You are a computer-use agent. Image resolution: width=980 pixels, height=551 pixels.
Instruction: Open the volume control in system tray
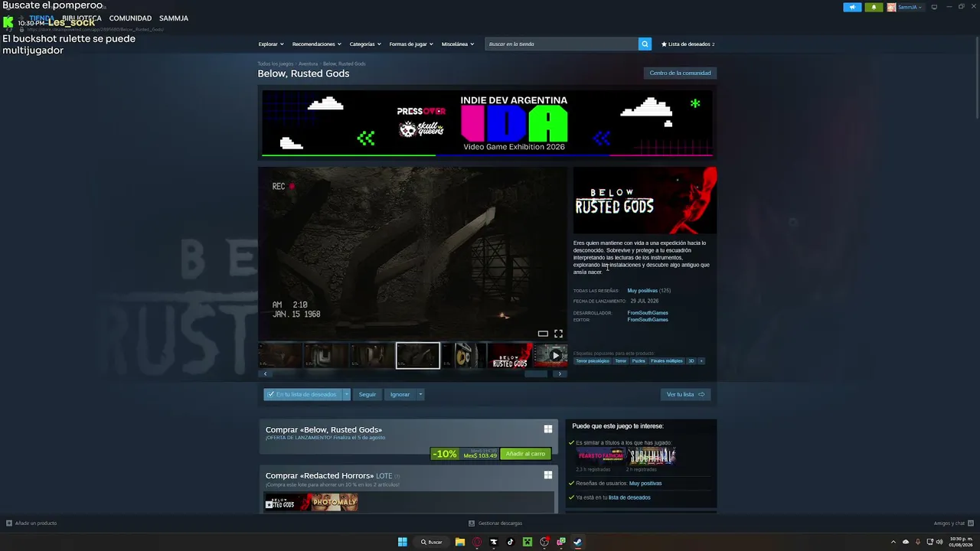tap(941, 542)
